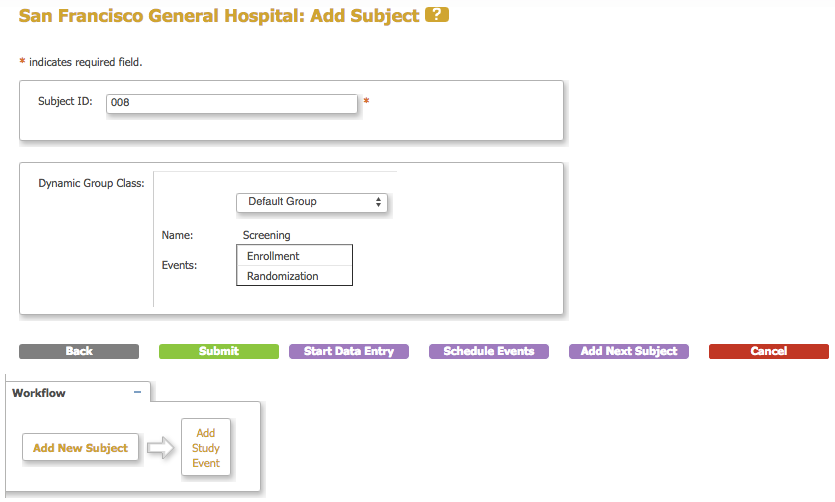Screen dimensions: 835x502
Task: Click the Workflow panel header
Action: (40, 393)
